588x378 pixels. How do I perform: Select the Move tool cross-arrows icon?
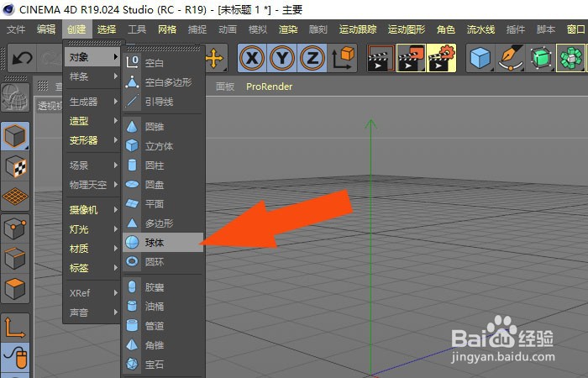[x=215, y=58]
